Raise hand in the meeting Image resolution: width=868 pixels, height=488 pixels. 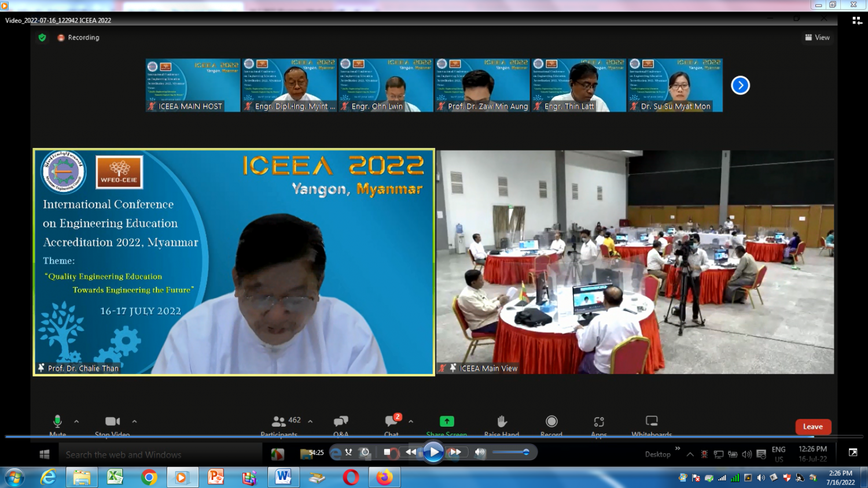502,422
